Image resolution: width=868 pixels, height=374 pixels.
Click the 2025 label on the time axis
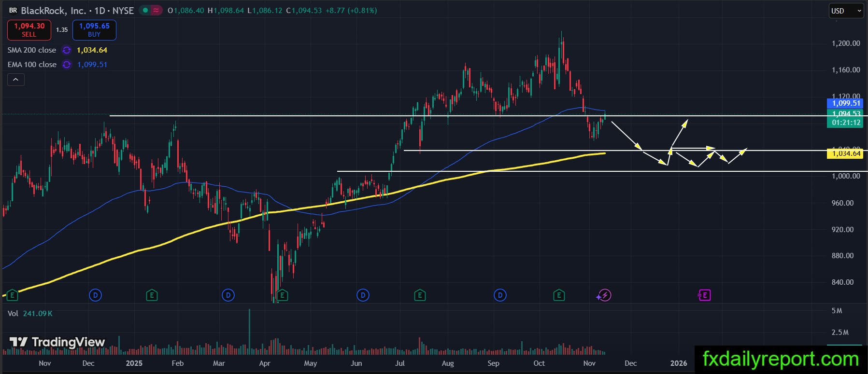134,363
